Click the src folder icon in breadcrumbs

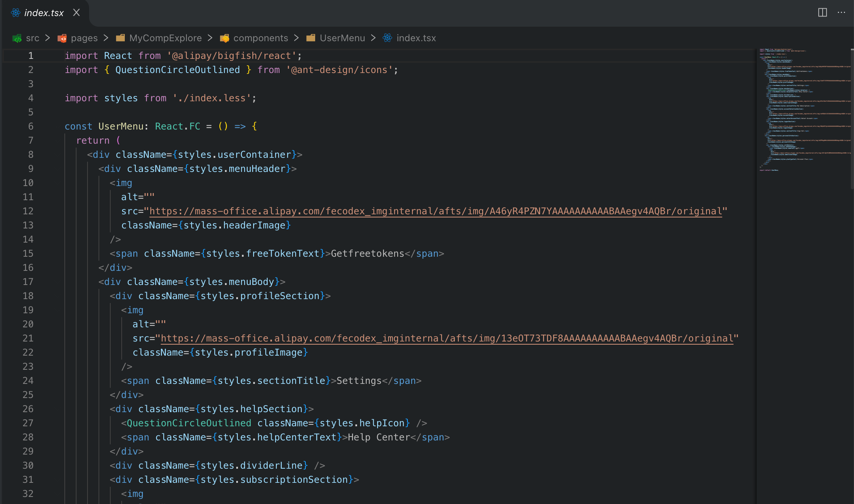17,38
